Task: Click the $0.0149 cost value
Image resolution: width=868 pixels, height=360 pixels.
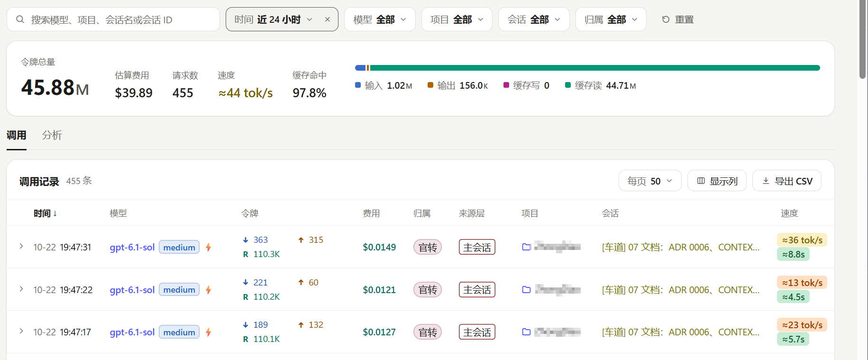Action: point(379,247)
